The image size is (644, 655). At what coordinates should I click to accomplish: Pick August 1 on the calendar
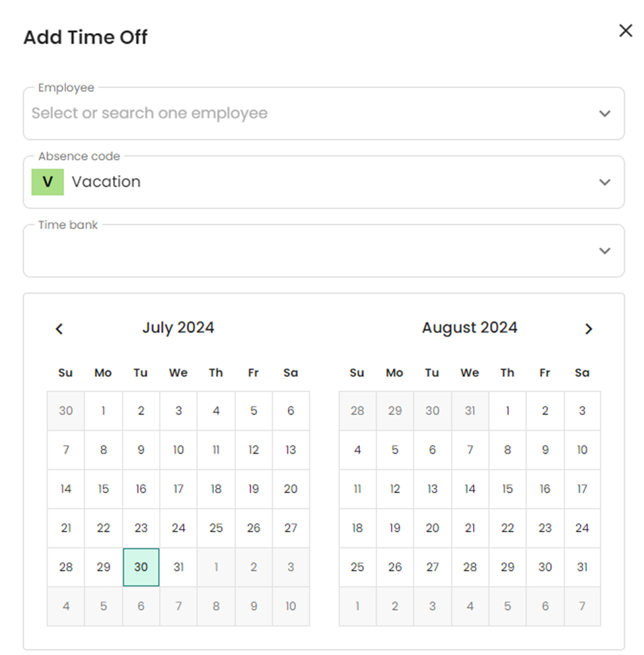tap(507, 411)
